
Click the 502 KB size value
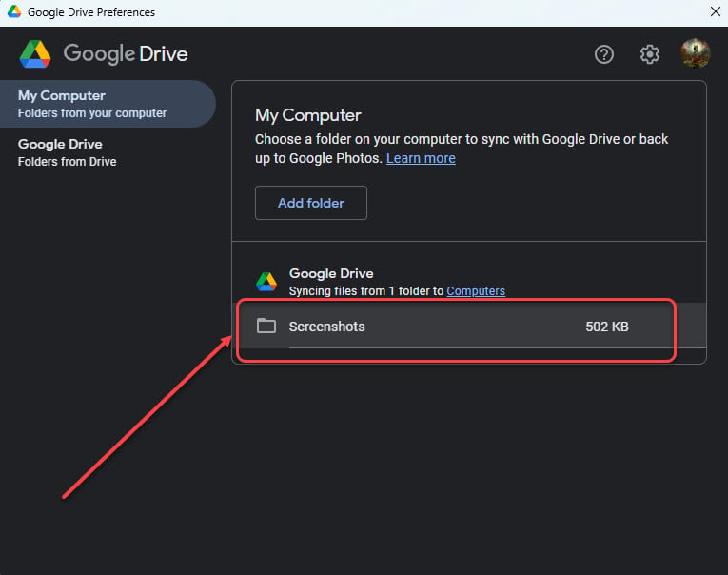(x=607, y=327)
